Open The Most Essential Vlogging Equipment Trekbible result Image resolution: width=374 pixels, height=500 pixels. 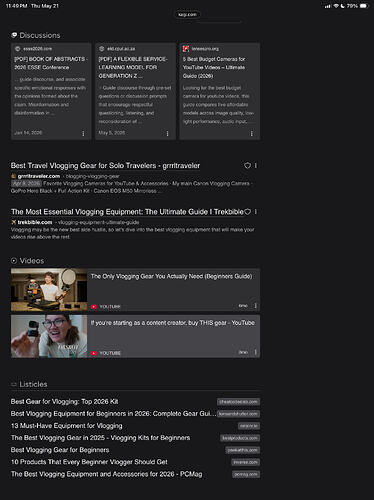[127, 212]
